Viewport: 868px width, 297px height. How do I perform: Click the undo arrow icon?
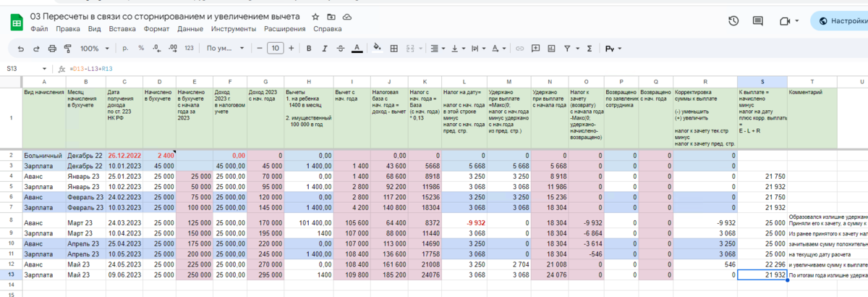click(20, 49)
